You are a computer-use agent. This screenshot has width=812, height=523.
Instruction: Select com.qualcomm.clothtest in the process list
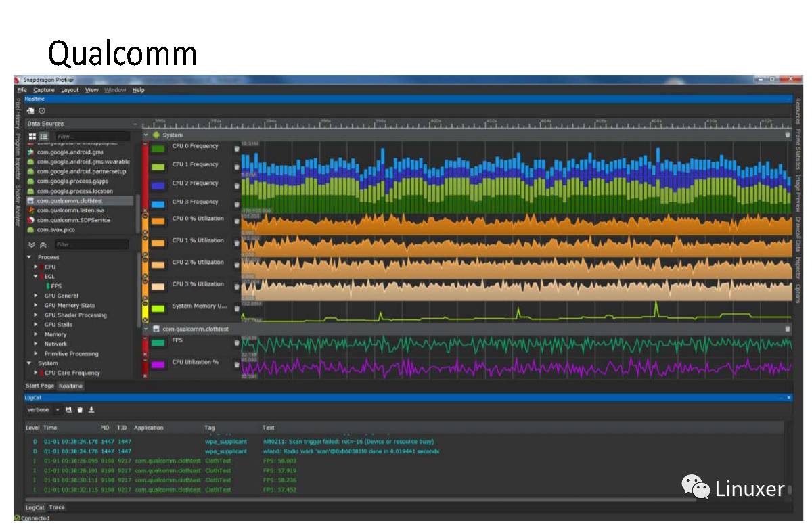[x=81, y=201]
